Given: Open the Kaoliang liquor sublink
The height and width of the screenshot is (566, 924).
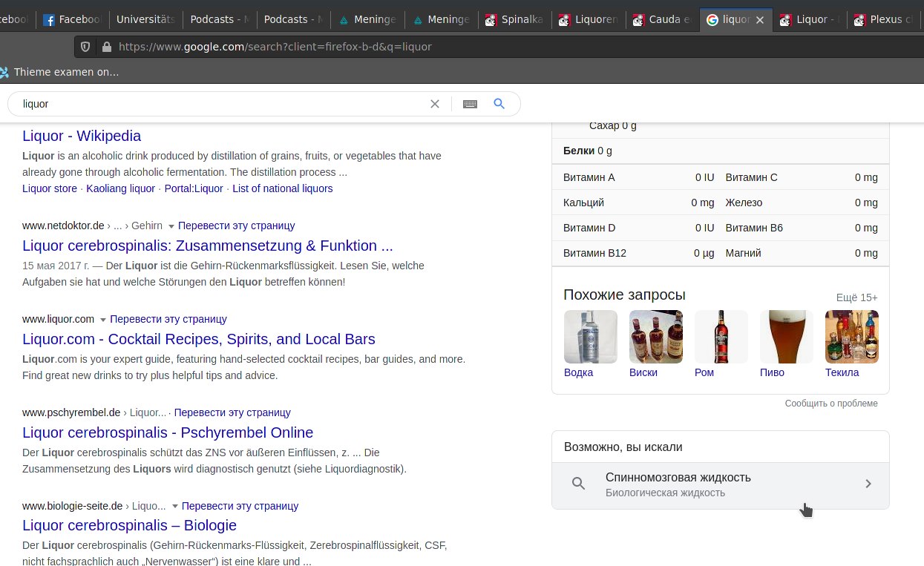Looking at the screenshot, I should (x=120, y=188).
